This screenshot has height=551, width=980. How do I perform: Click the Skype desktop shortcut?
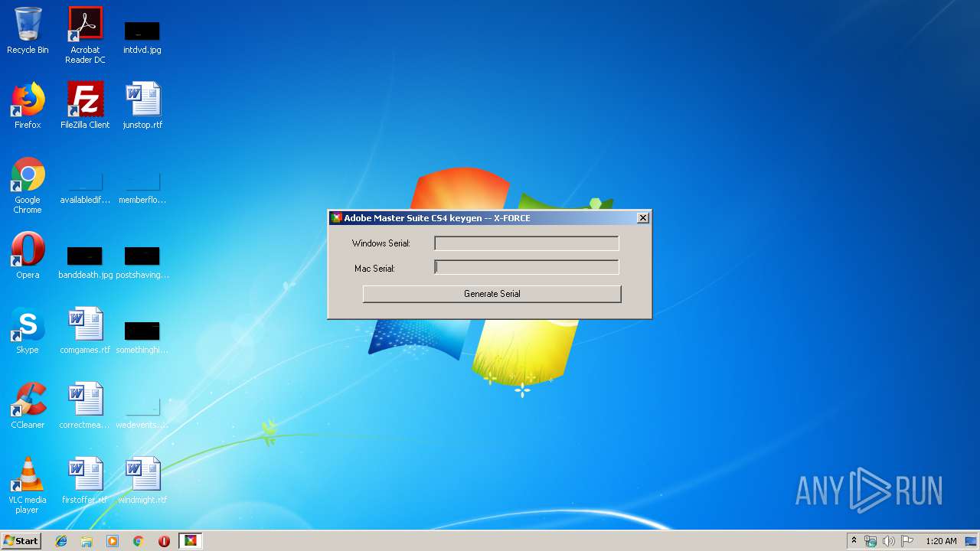(28, 331)
